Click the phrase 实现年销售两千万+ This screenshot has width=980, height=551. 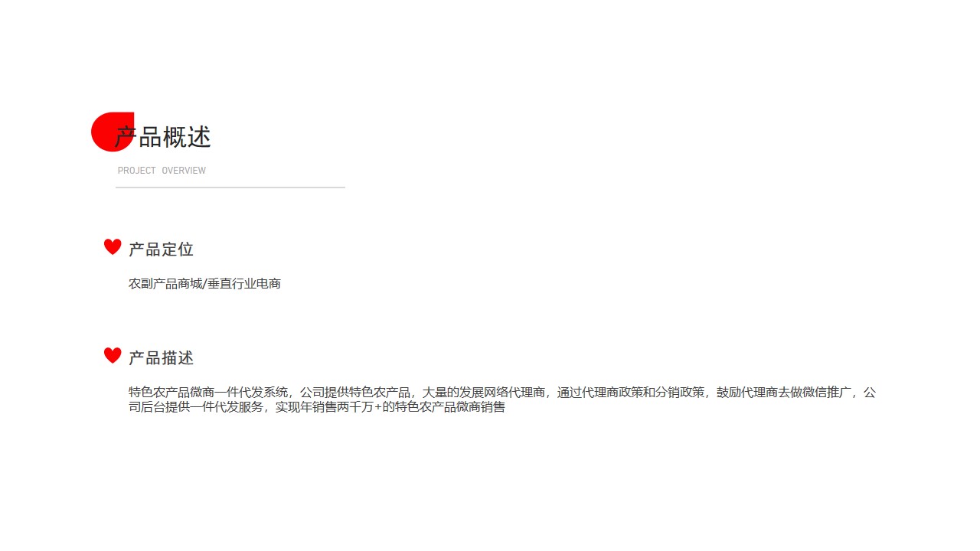coord(328,407)
